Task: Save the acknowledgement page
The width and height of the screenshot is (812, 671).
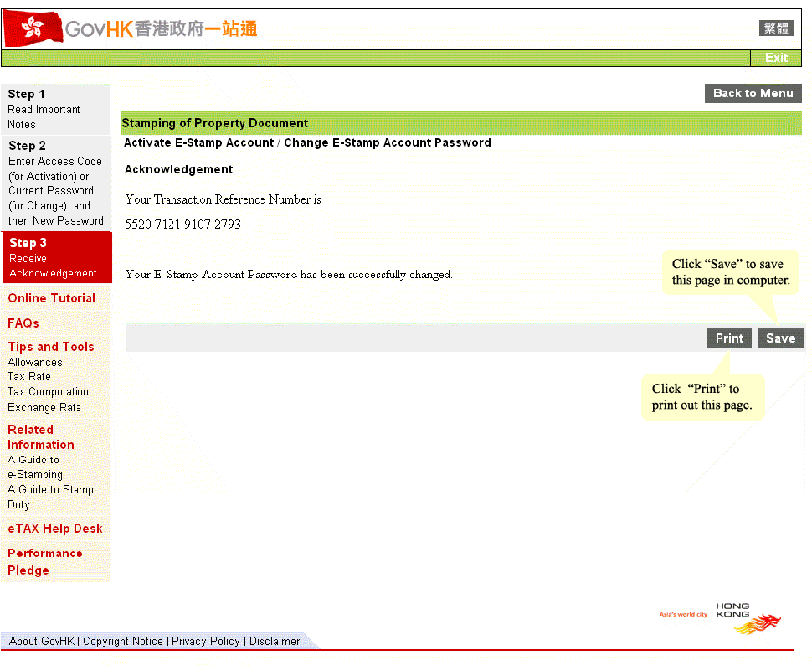Action: click(780, 338)
